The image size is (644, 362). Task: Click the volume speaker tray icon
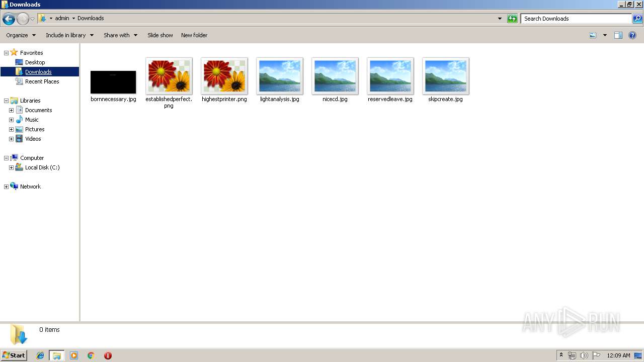point(584,355)
